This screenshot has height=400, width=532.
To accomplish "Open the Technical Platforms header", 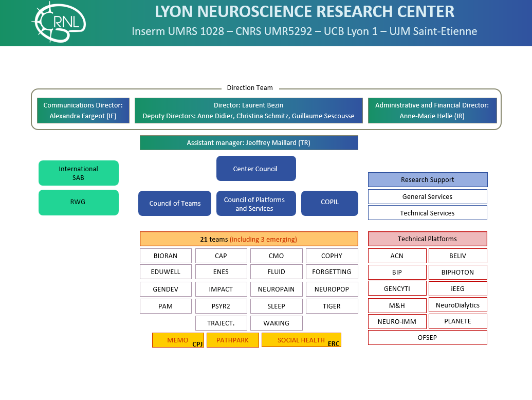I will [427, 239].
